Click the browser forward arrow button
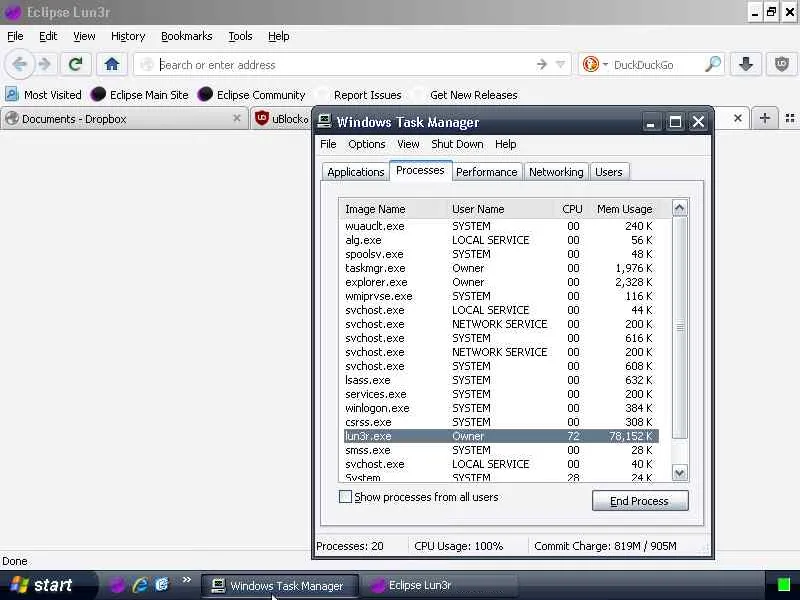The height and width of the screenshot is (600, 800). (x=45, y=64)
